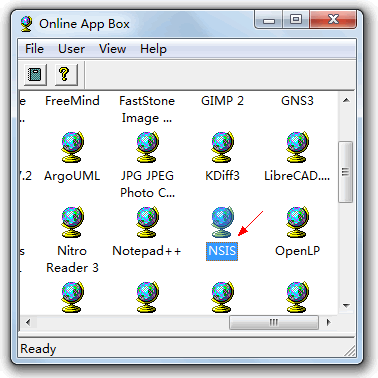This screenshot has width=378, height=378.
Task: Maximize the Online App Box window
Action: [296, 20]
